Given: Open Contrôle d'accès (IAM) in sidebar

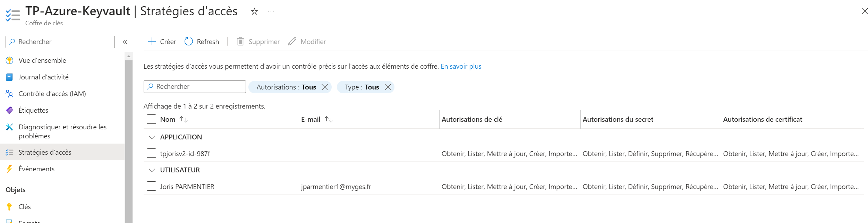Looking at the screenshot, I should (52, 94).
